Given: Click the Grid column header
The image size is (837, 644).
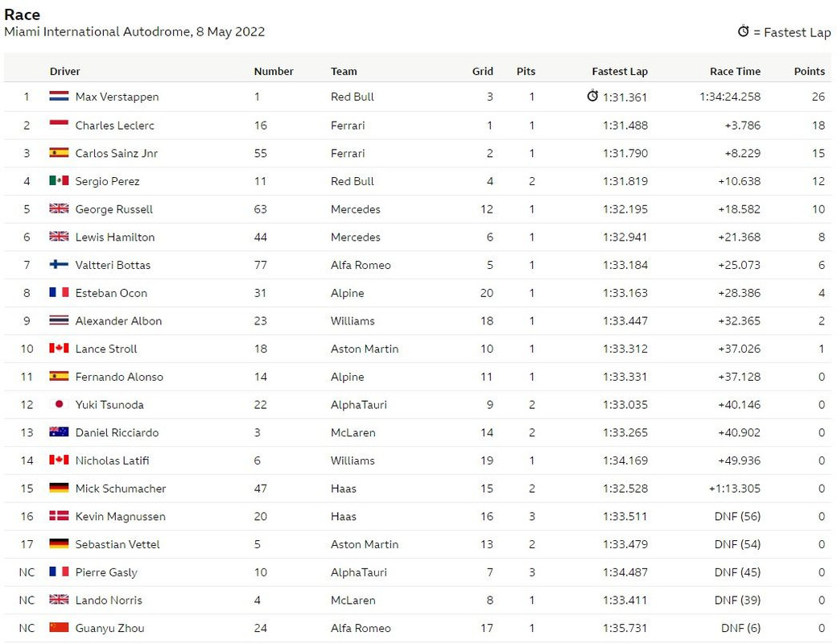Looking at the screenshot, I should [483, 71].
